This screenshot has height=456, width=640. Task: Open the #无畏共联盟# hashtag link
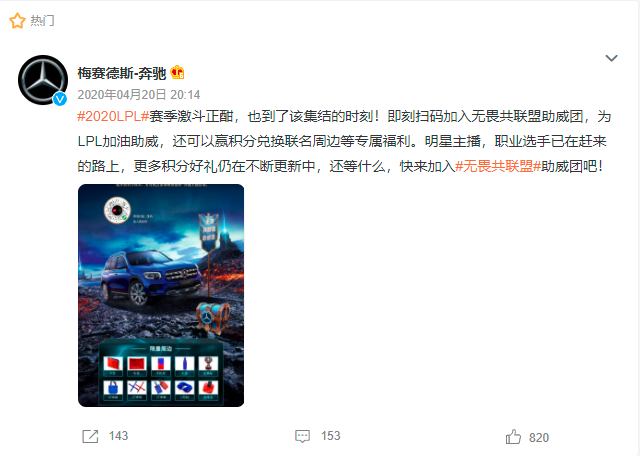point(498,166)
